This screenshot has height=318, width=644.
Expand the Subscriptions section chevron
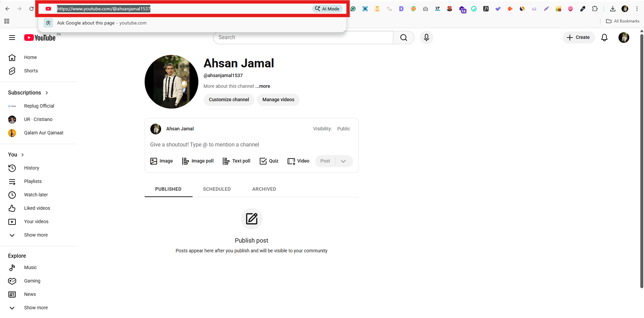[x=46, y=92]
